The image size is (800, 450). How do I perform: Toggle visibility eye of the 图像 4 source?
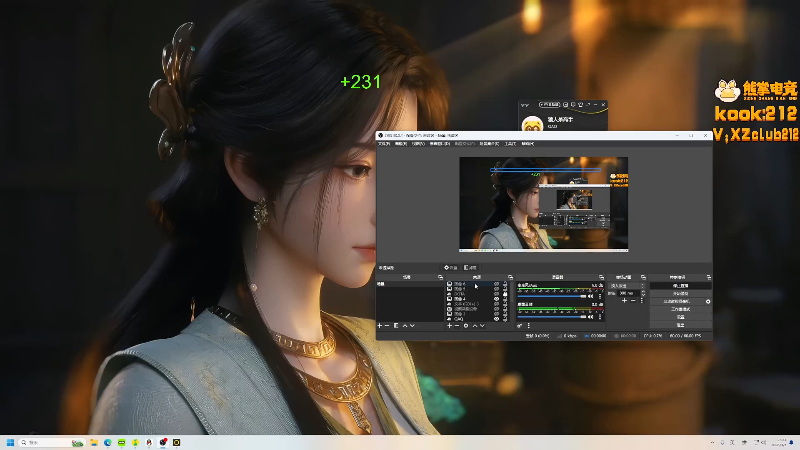click(x=496, y=299)
